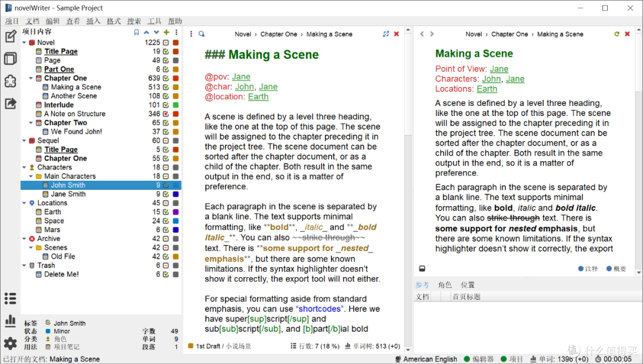
Task: Collapse the Locations root folder
Action: (x=24, y=203)
